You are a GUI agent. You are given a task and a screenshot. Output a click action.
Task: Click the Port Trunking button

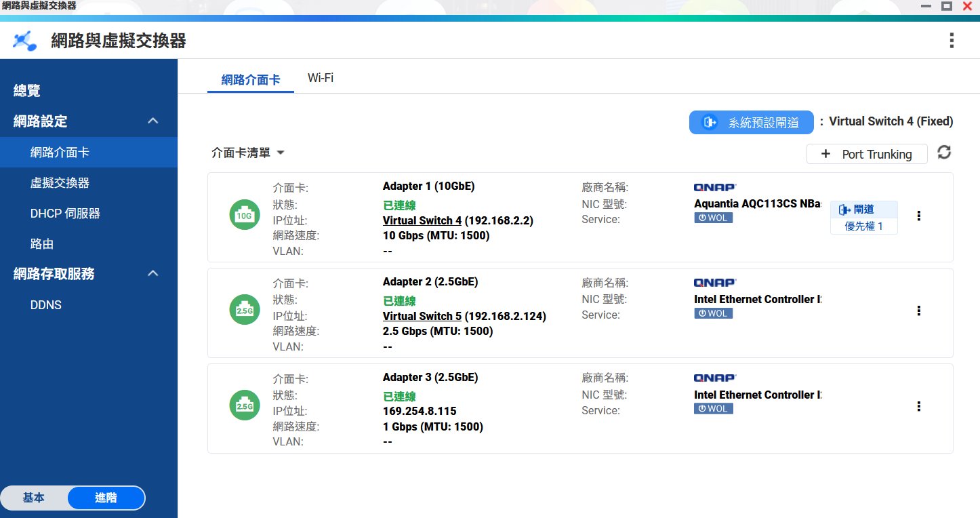pos(867,154)
